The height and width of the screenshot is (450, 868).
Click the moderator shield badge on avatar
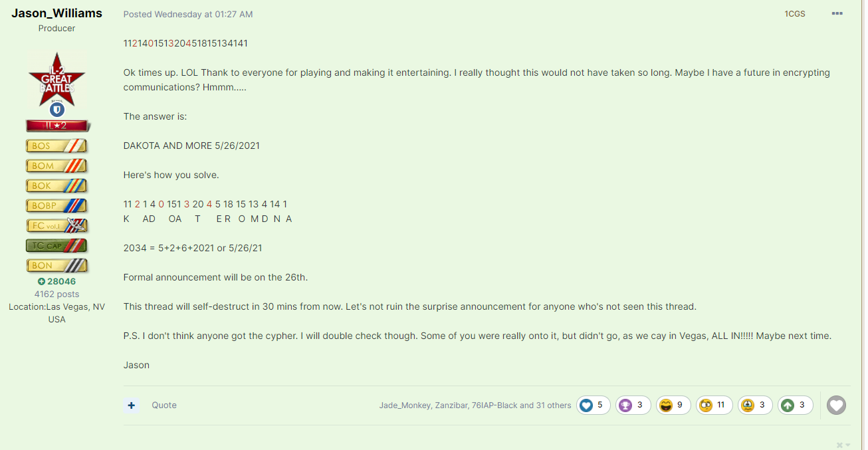pos(57,110)
